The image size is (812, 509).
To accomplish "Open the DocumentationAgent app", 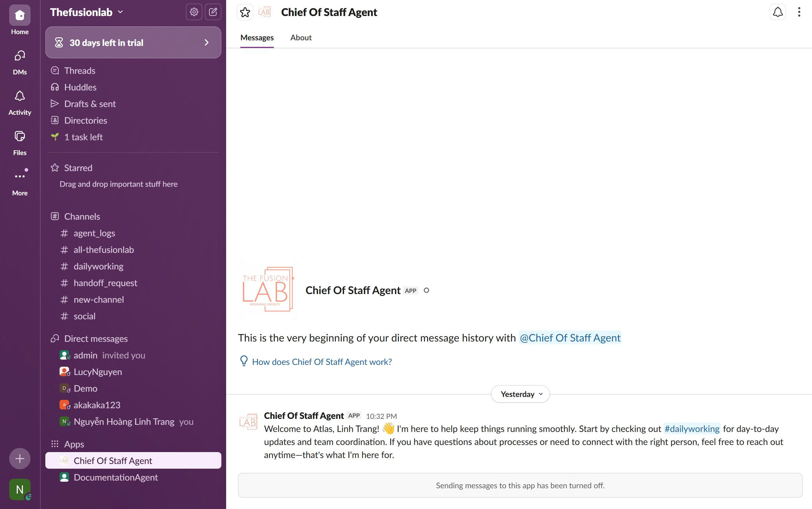I will click(x=133, y=477).
